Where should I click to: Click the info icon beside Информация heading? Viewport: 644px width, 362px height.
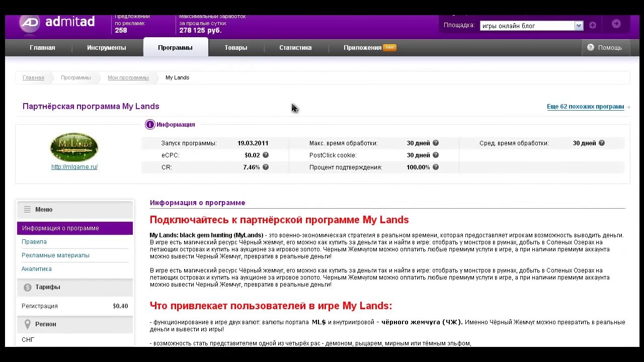tap(150, 125)
